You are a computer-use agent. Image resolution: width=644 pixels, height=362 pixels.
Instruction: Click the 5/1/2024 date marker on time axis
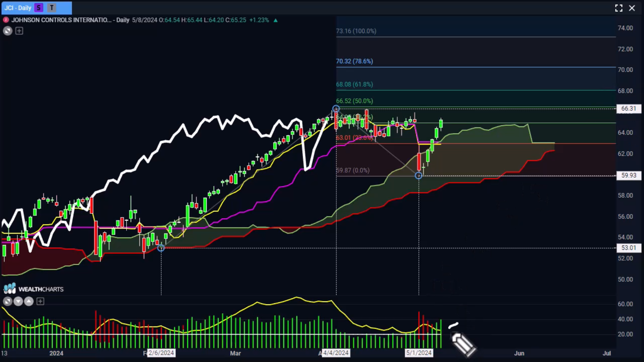(419, 353)
